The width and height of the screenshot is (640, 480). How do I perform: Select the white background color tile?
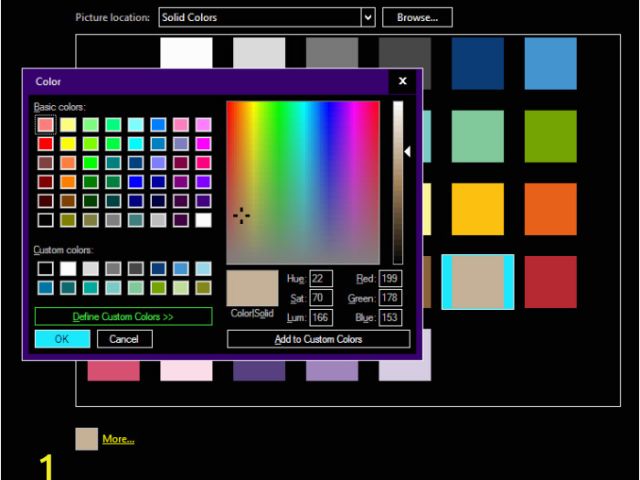[187, 55]
